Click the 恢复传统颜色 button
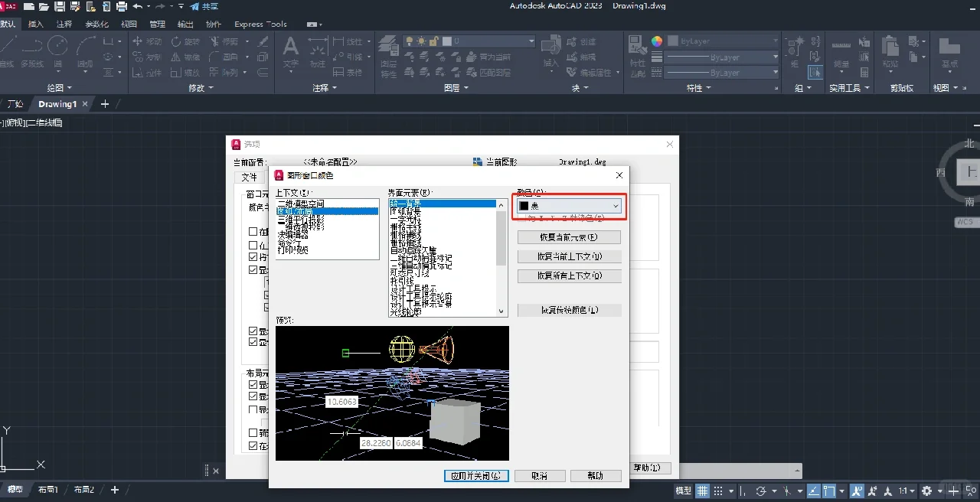The height and width of the screenshot is (502, 980). (569, 309)
